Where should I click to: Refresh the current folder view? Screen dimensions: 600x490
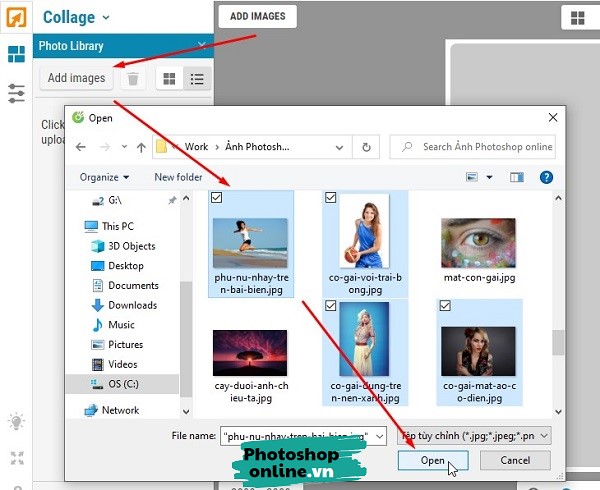(x=367, y=147)
